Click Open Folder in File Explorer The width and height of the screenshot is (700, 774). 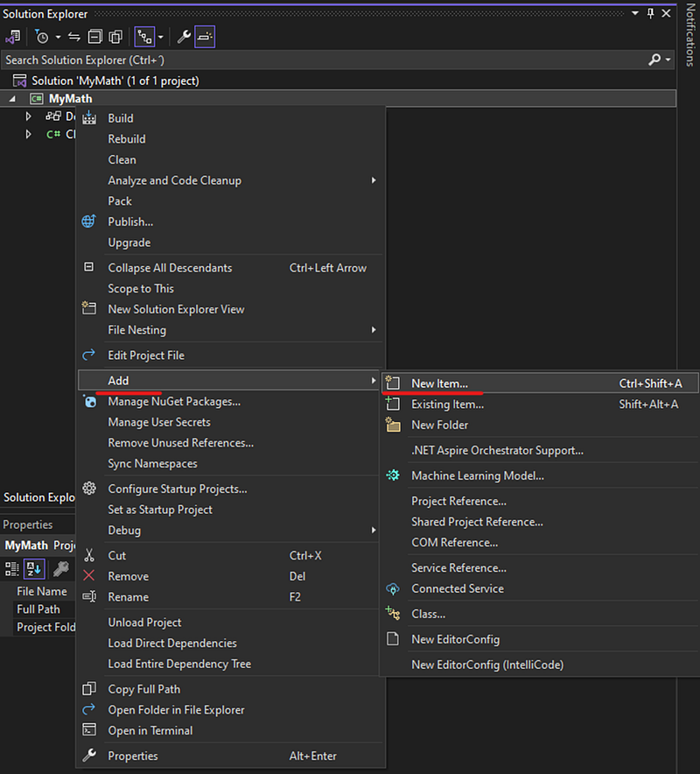[x=230, y=710]
